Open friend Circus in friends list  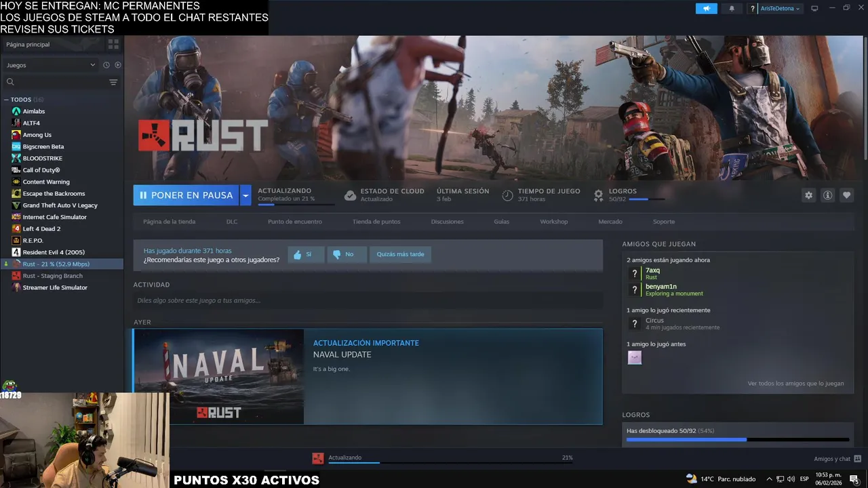click(x=673, y=323)
